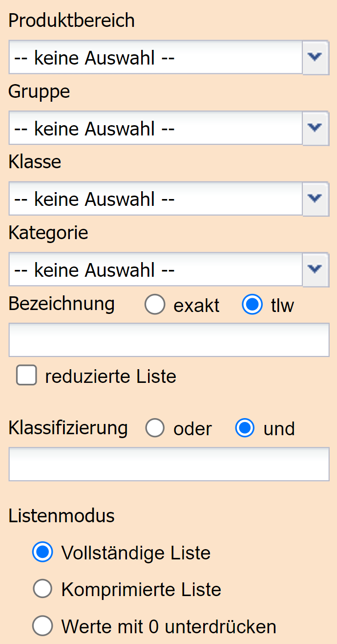Select the 'exakt' radio button for Bezeichnung

(155, 305)
